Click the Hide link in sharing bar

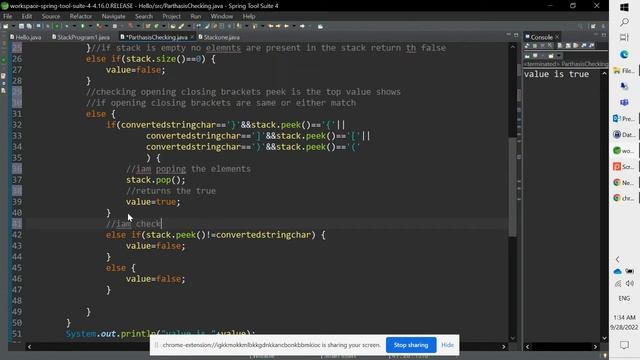pos(447,345)
